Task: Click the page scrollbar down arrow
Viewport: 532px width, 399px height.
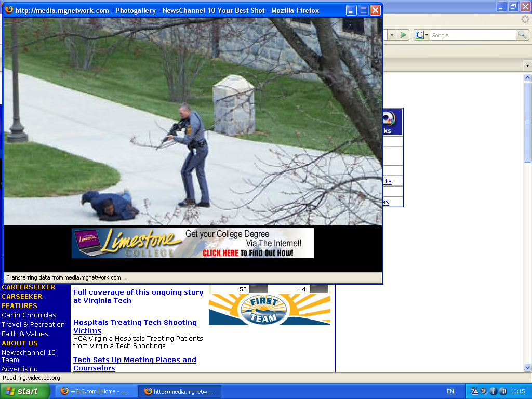Action: click(527, 367)
